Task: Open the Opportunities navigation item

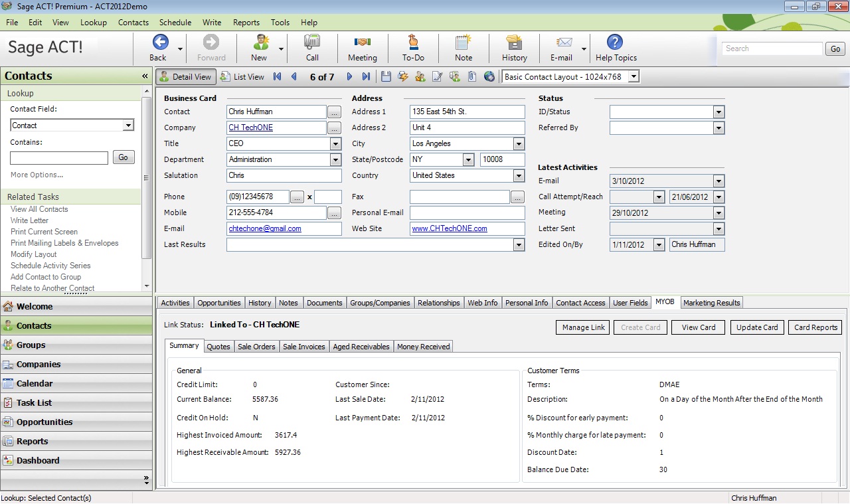Action: click(x=76, y=422)
